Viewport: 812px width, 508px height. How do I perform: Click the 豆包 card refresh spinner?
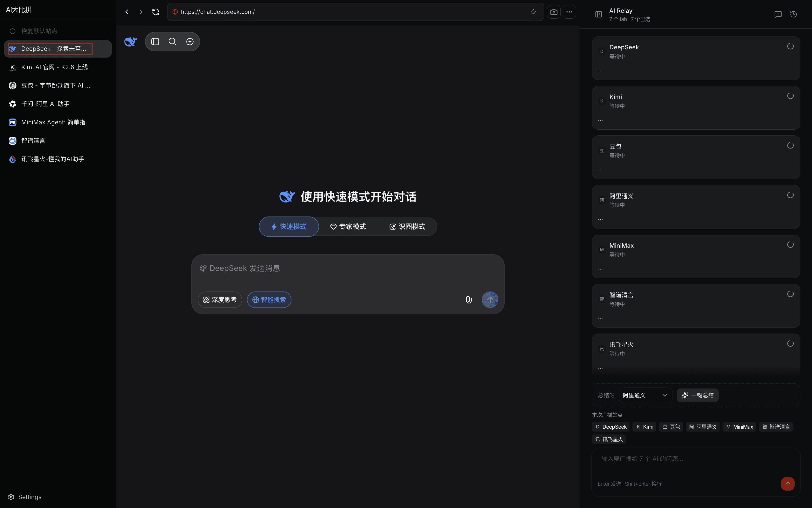790,145
